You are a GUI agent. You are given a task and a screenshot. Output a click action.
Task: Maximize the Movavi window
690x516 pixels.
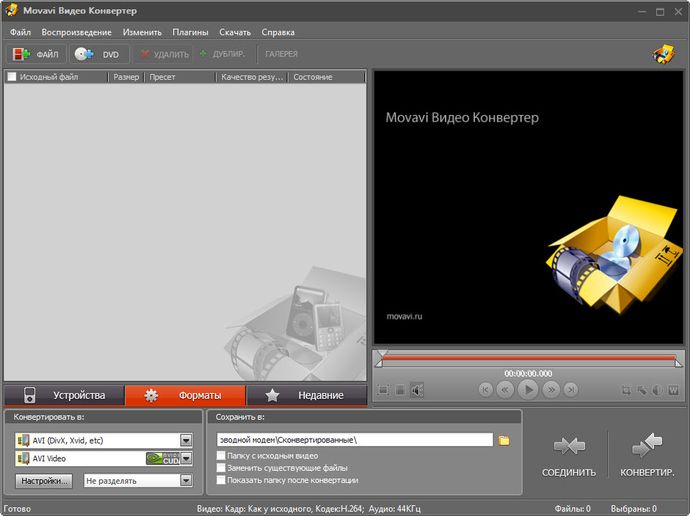coord(660,12)
